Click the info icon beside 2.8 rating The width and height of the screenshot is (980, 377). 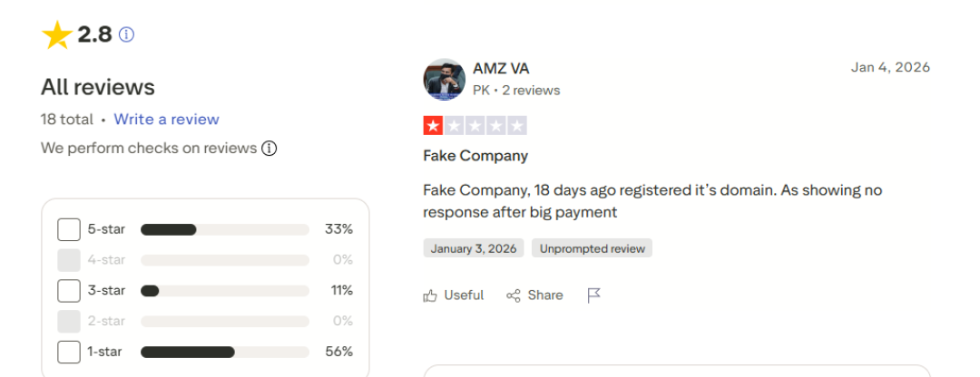[x=127, y=35]
